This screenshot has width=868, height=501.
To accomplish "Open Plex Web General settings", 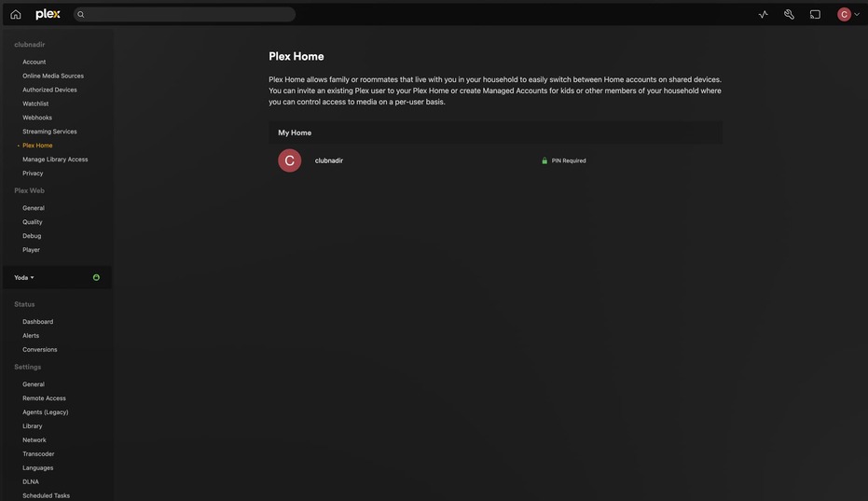I will coord(34,208).
